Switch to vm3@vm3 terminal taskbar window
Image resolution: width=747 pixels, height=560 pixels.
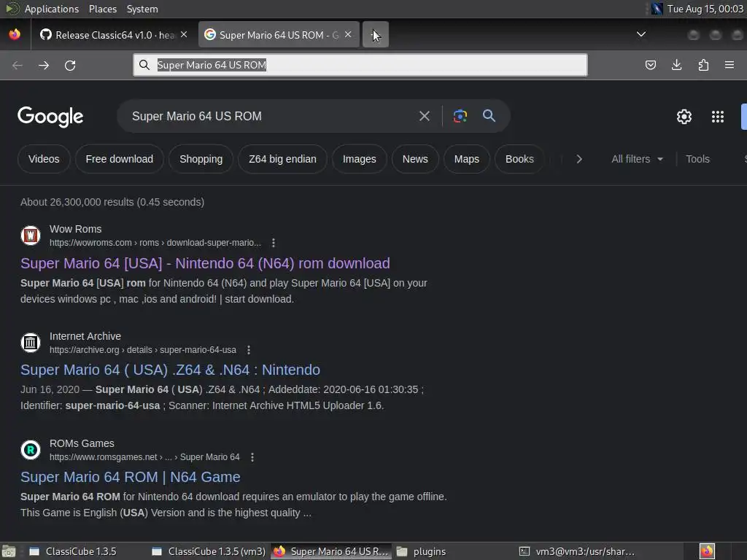tap(578, 551)
